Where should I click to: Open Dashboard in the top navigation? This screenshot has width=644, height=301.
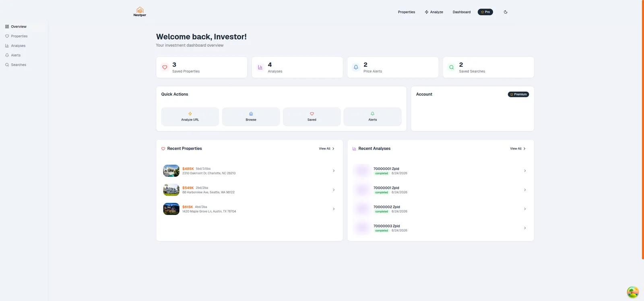coord(462,12)
